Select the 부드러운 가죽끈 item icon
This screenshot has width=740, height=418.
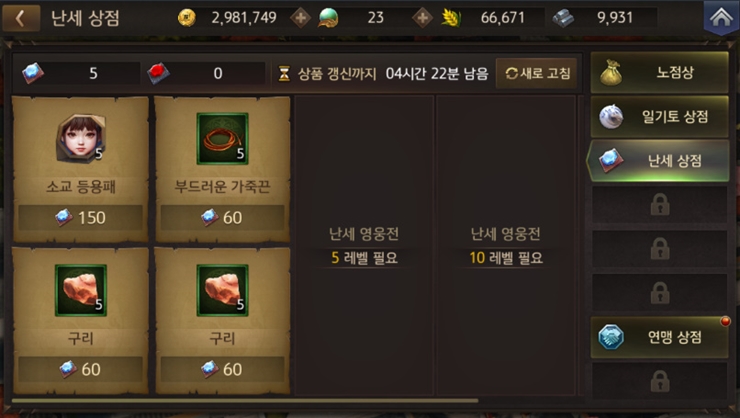tap(222, 138)
